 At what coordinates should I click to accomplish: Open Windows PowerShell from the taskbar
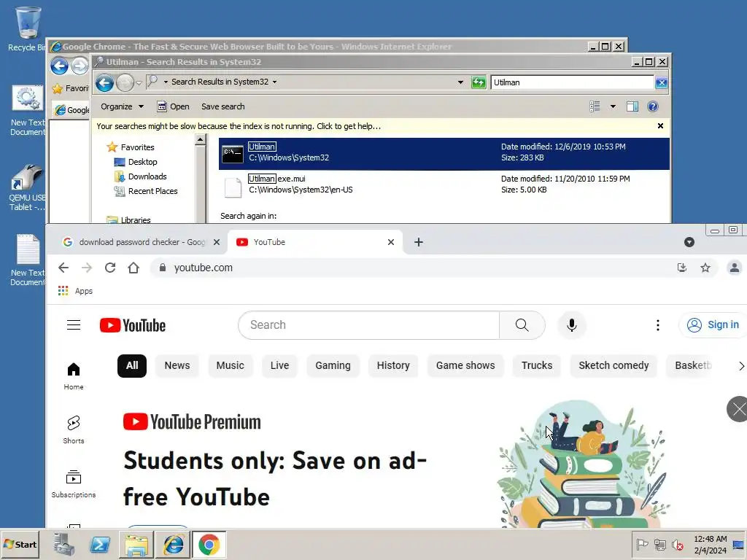(99, 544)
